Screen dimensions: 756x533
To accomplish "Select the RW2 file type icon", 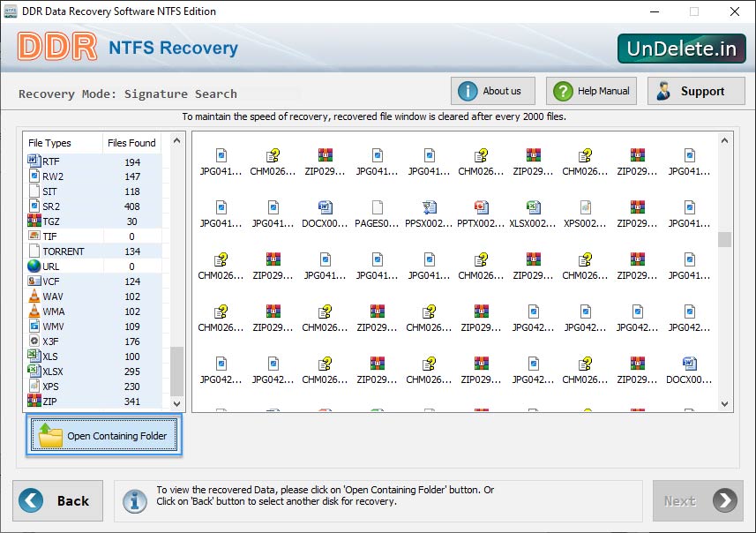I will (x=34, y=176).
